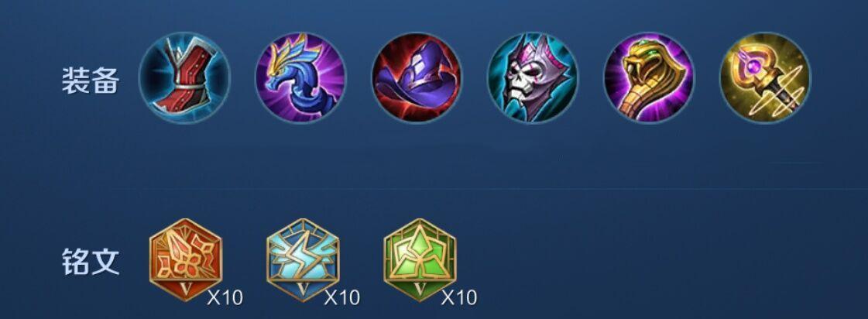Choose the purple wizard hat item
The image size is (868, 319).
[417, 77]
